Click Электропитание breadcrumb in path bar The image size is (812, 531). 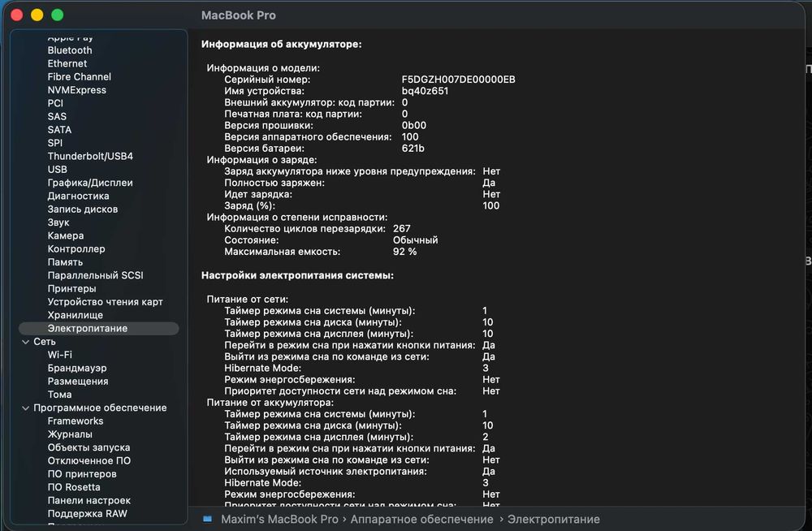click(x=554, y=519)
